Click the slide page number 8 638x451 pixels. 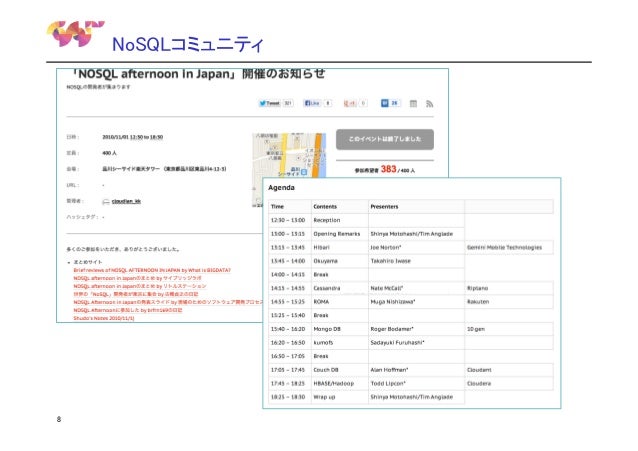coord(59,419)
